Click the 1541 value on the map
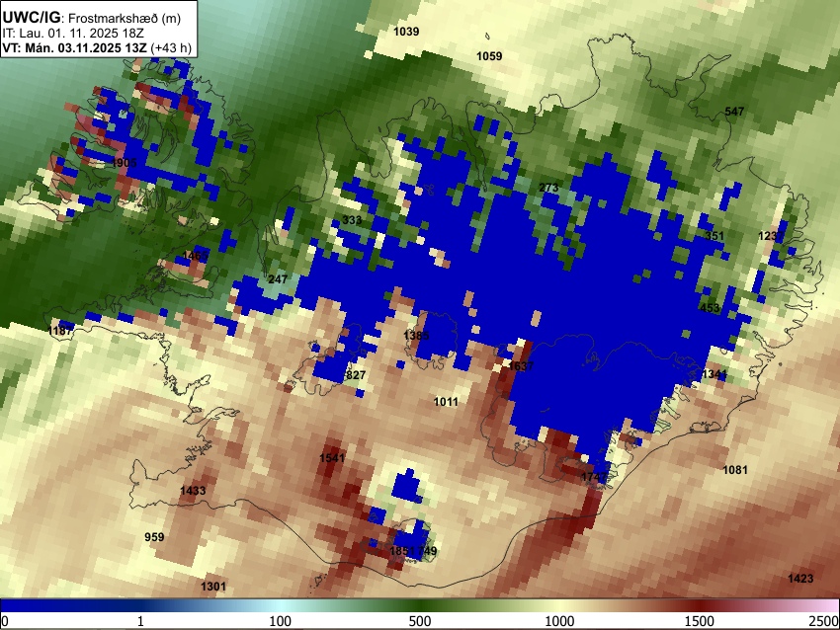 click(332, 458)
